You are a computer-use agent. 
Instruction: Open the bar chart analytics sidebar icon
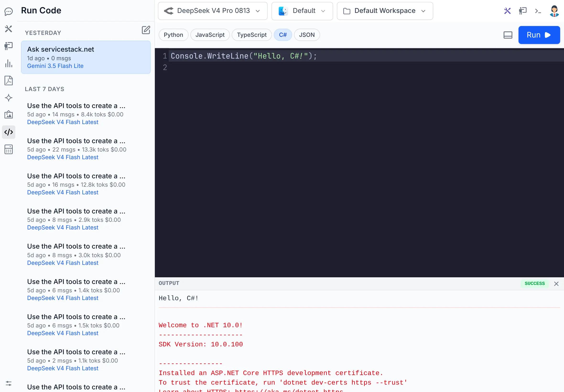click(x=9, y=63)
